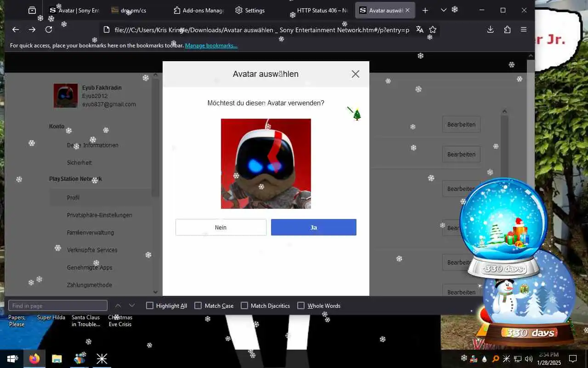Open the Christmas Eve Crisis desktop shortcut
The height and width of the screenshot is (368, 588).
(120, 321)
